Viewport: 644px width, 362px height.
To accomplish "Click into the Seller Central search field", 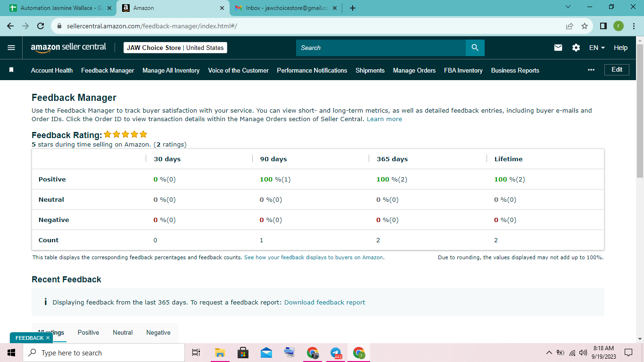I will [381, 48].
